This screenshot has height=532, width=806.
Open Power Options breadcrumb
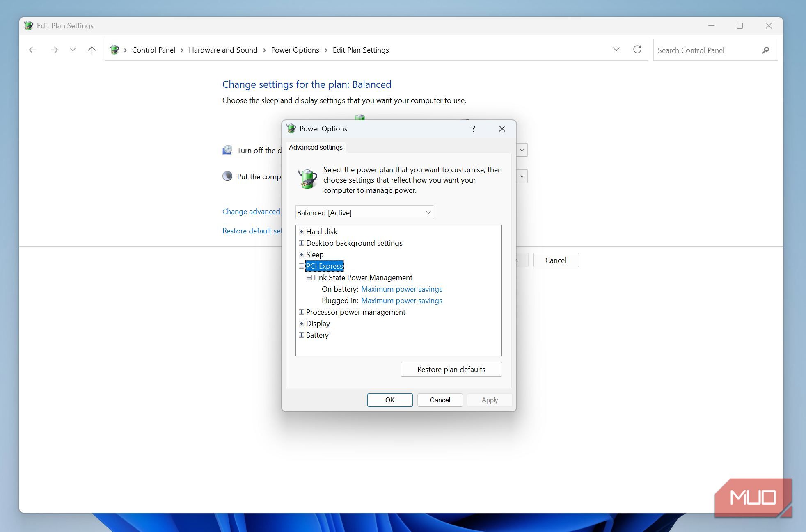click(x=295, y=50)
